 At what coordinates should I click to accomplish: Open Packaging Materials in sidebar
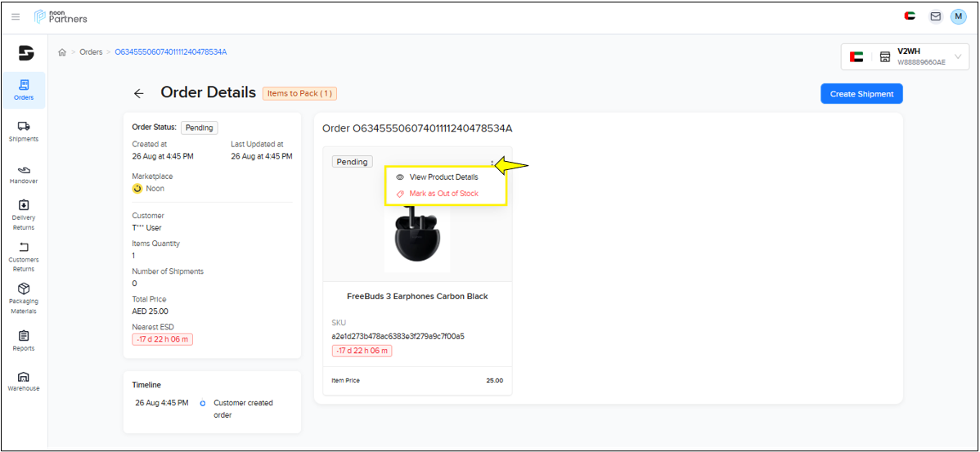point(24,298)
